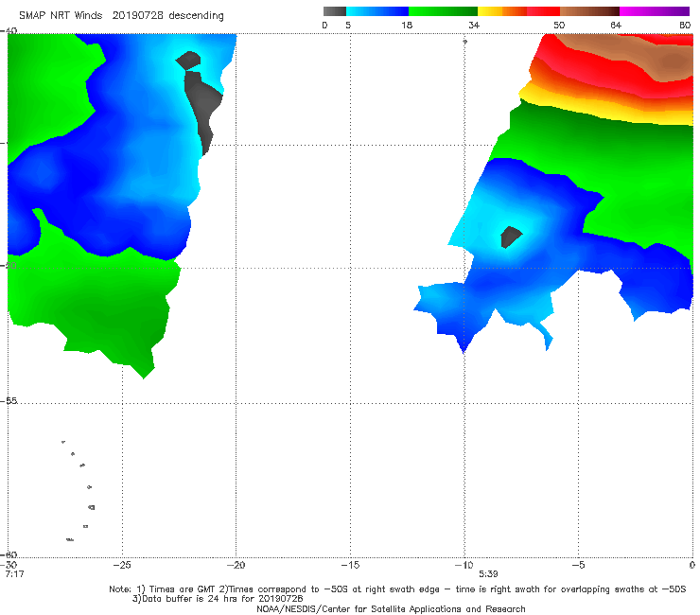This screenshot has height=615, width=700.
Task: Click the latitude label "-55"
Action: pos(9,400)
